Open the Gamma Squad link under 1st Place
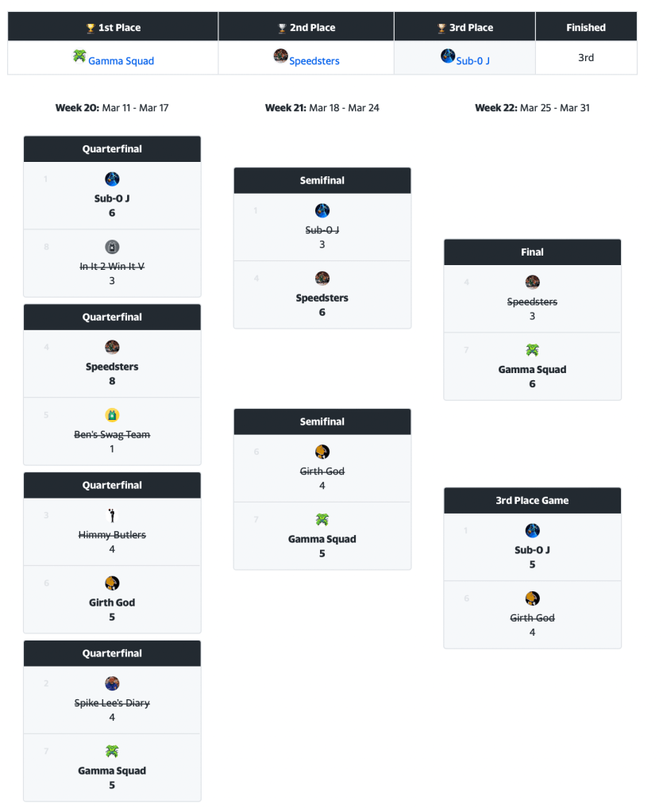 pos(121,61)
